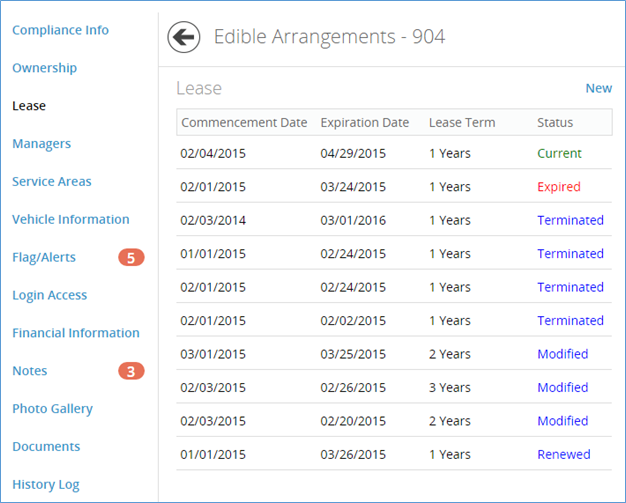Select the Managers menu item

[x=42, y=144]
